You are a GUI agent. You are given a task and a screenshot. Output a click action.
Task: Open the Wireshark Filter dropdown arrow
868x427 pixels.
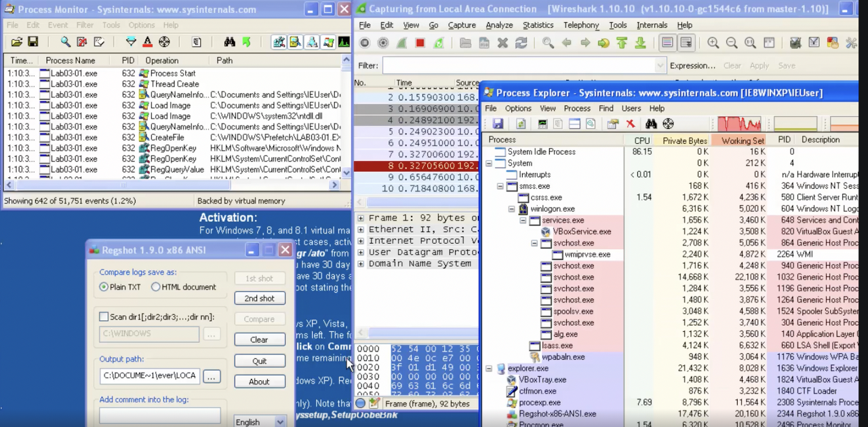(660, 66)
